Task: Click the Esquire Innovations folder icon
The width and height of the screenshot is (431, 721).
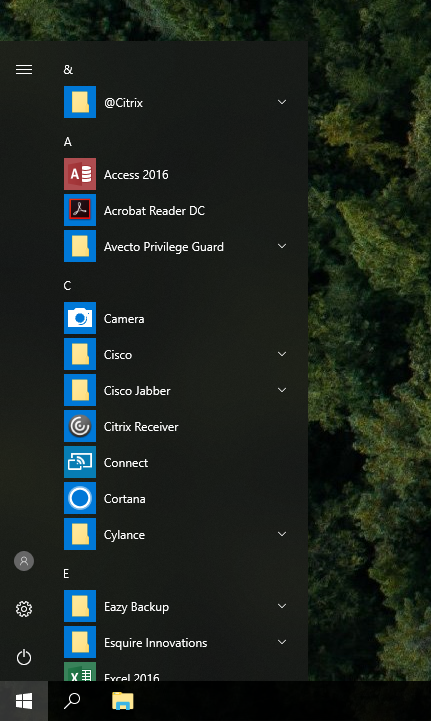Action: (80, 642)
